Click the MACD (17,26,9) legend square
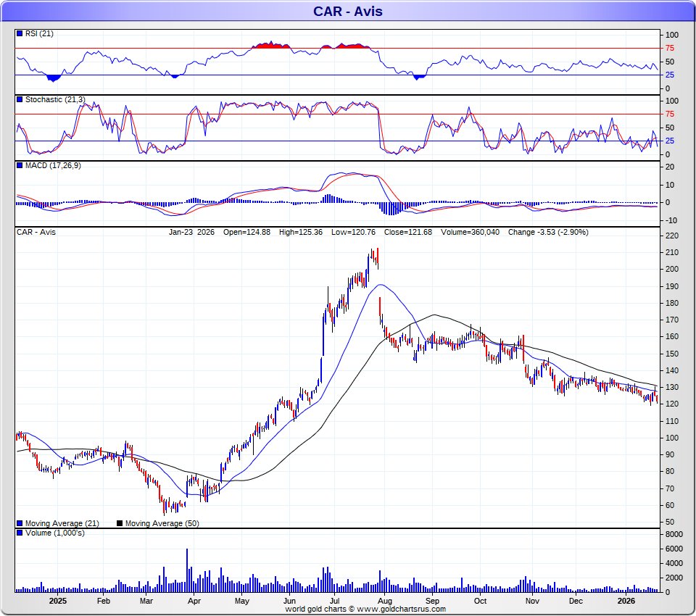696x616 pixels. point(20,165)
